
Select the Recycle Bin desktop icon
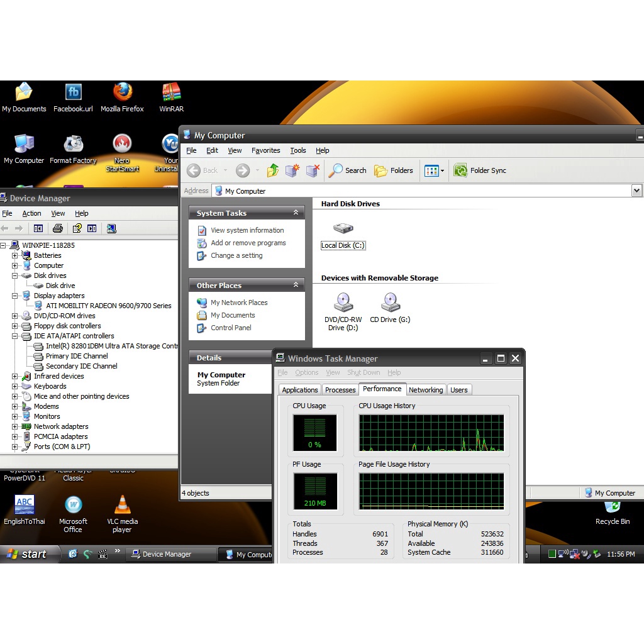[612, 506]
